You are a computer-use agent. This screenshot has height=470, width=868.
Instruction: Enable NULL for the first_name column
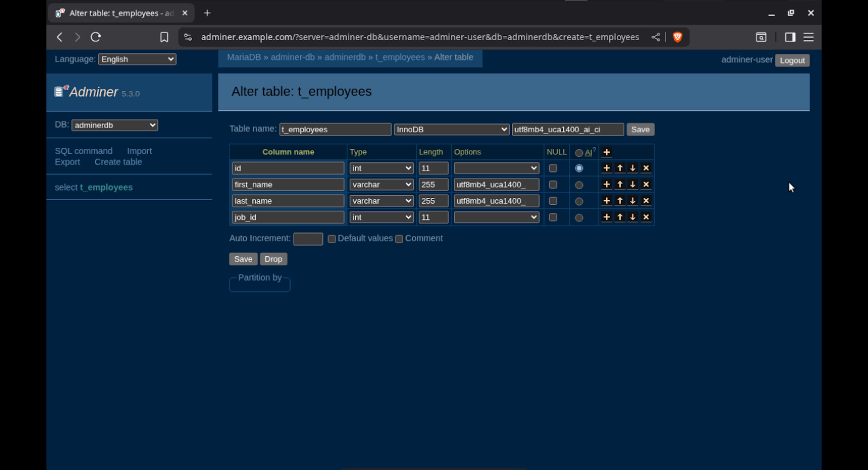coord(552,185)
